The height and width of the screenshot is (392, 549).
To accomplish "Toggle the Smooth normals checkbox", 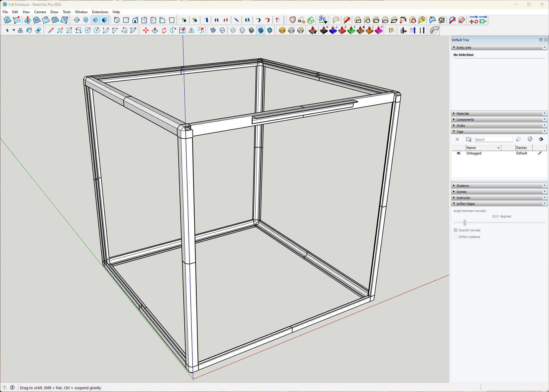I will coord(456,230).
